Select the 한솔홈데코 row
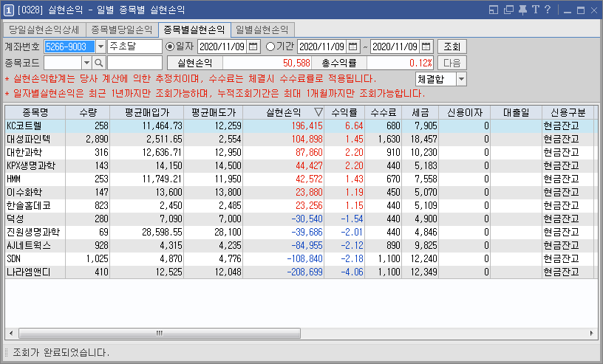This screenshot has width=603, height=364. tap(301, 206)
